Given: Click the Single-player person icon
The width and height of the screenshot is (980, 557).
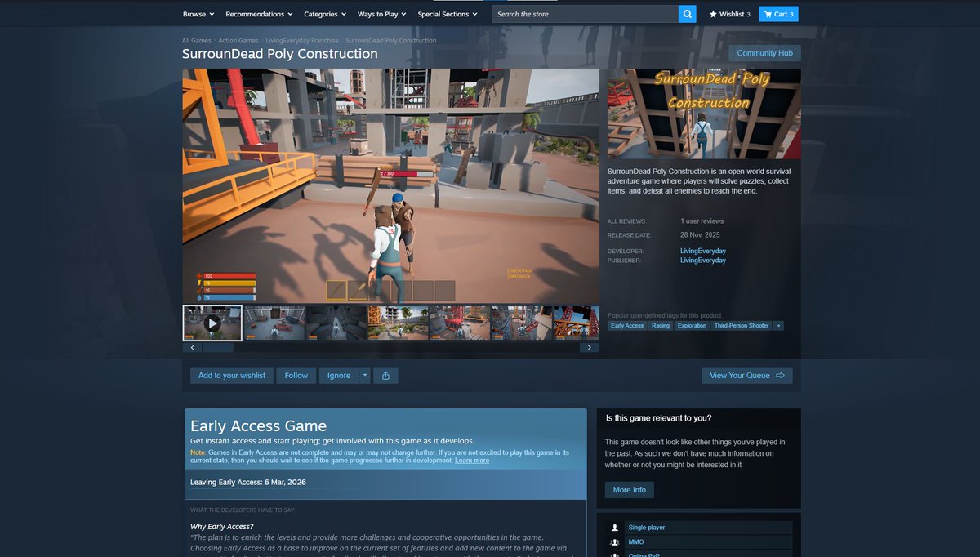Looking at the screenshot, I should pyautogui.click(x=614, y=528).
